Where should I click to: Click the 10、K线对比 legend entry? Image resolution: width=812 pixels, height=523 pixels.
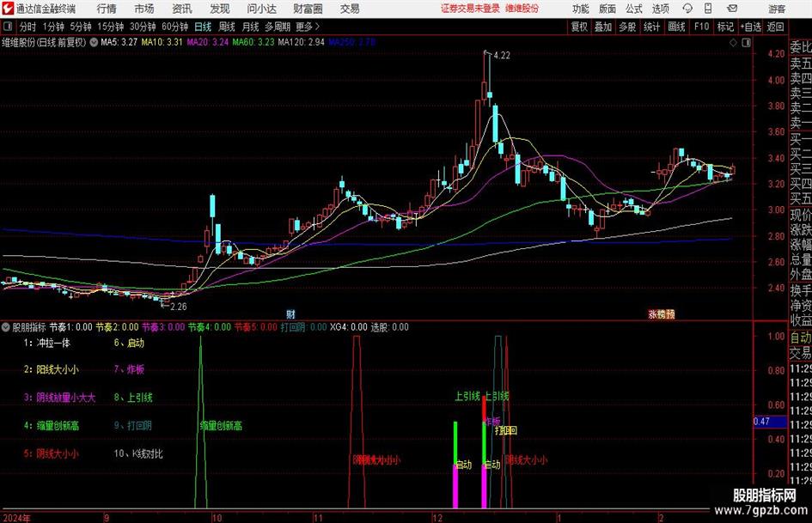click(138, 453)
